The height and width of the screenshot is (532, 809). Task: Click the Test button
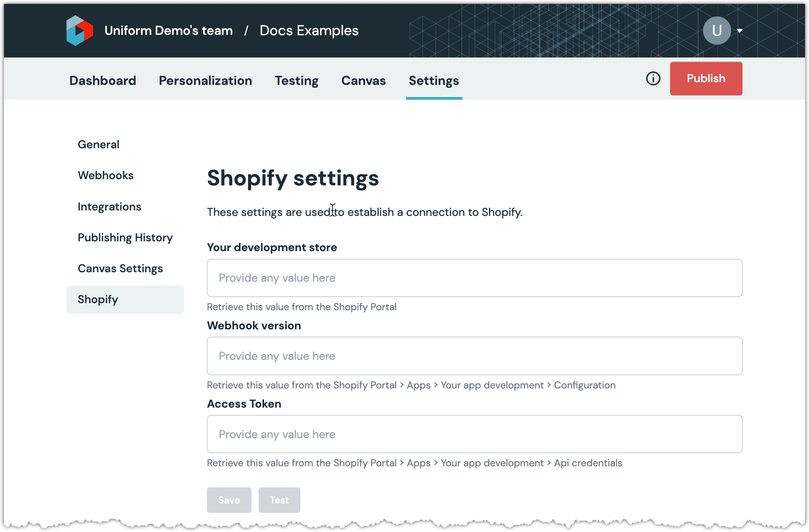pos(279,500)
